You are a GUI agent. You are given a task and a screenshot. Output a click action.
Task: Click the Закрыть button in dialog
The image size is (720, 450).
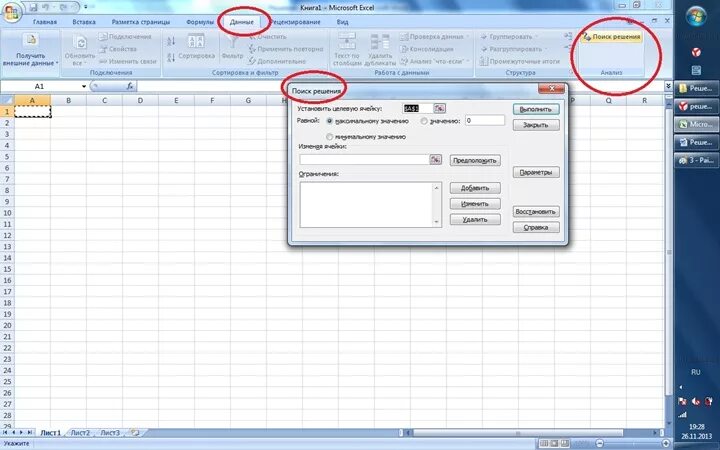pyautogui.click(x=536, y=125)
